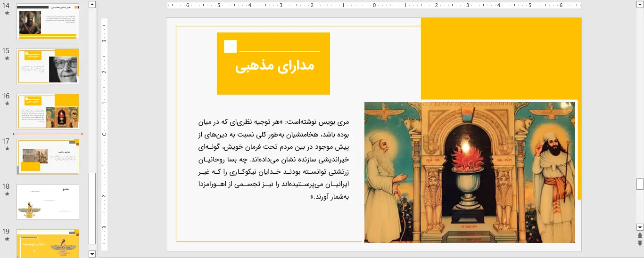Select the small white square in title box

point(230,47)
